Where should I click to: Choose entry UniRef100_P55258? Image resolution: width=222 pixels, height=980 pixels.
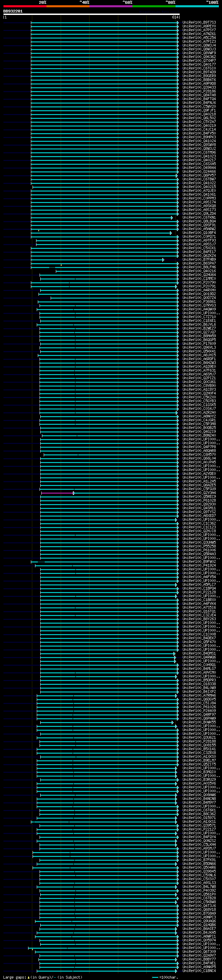click(x=199, y=546)
